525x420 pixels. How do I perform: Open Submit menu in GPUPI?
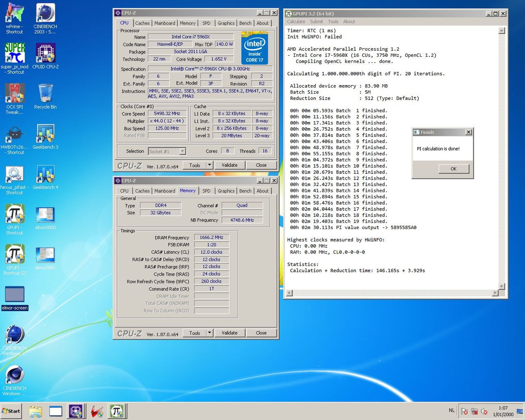tap(316, 22)
